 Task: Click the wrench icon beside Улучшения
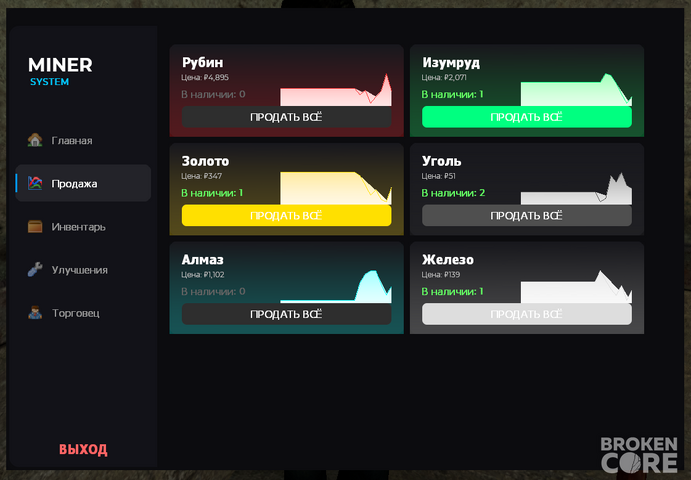point(35,269)
